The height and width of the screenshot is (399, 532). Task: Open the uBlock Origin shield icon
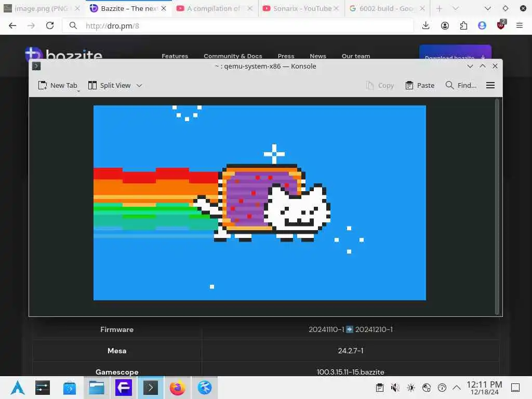point(501,25)
